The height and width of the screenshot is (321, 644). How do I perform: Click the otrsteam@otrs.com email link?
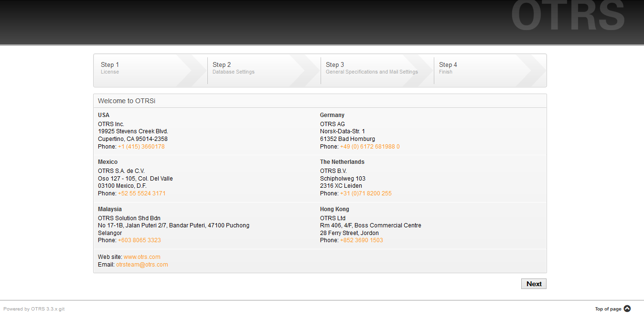pos(142,265)
